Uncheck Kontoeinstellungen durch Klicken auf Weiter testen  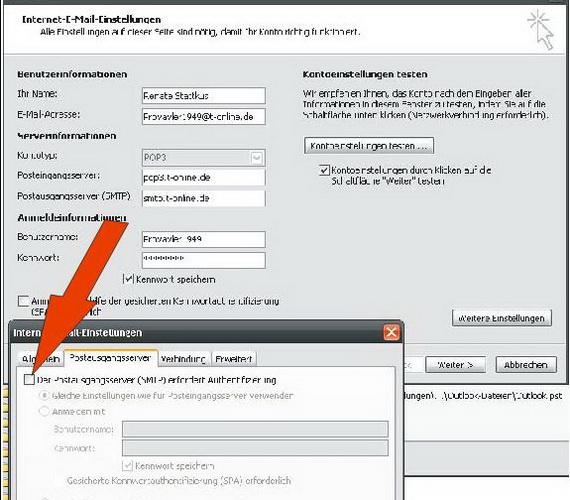pyautogui.click(x=324, y=170)
